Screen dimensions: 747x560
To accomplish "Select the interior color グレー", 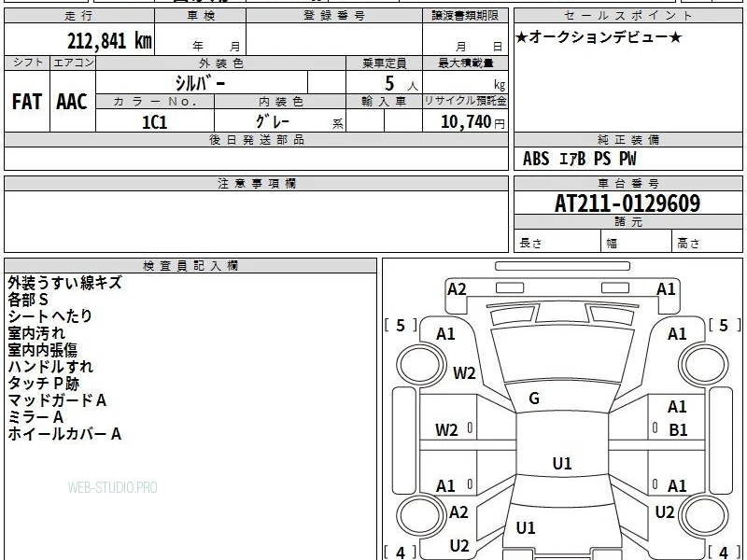I will (x=273, y=121).
